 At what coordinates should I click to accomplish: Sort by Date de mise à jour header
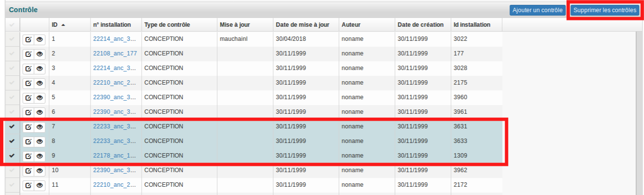[306, 24]
